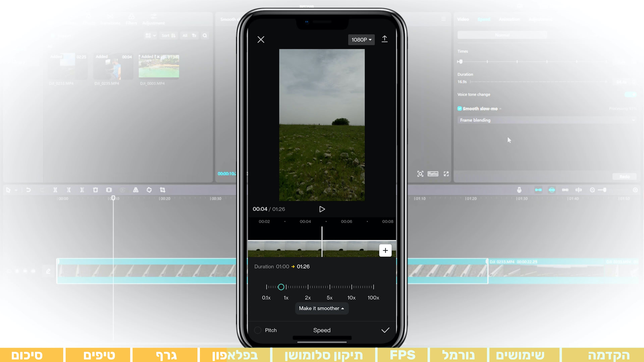The height and width of the screenshot is (362, 644).
Task: Enable Frame blending option
Action: point(475,120)
